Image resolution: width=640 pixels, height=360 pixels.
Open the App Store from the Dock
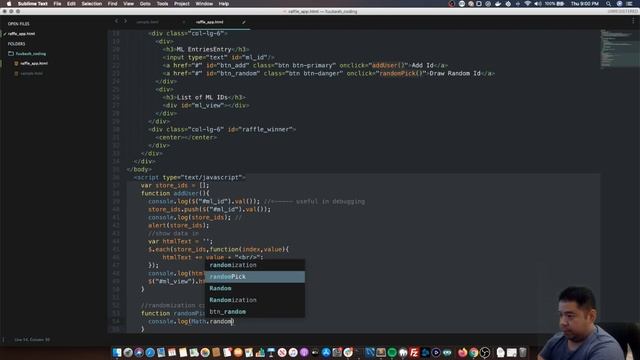point(326,352)
